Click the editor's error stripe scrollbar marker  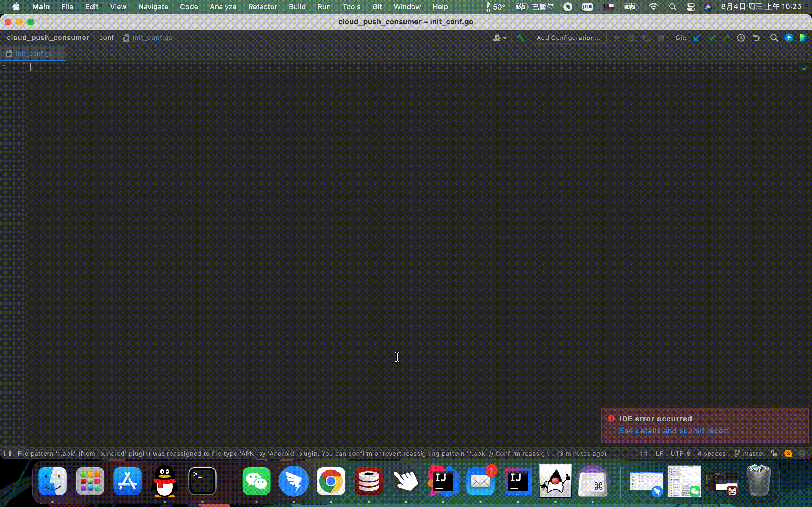click(x=802, y=77)
